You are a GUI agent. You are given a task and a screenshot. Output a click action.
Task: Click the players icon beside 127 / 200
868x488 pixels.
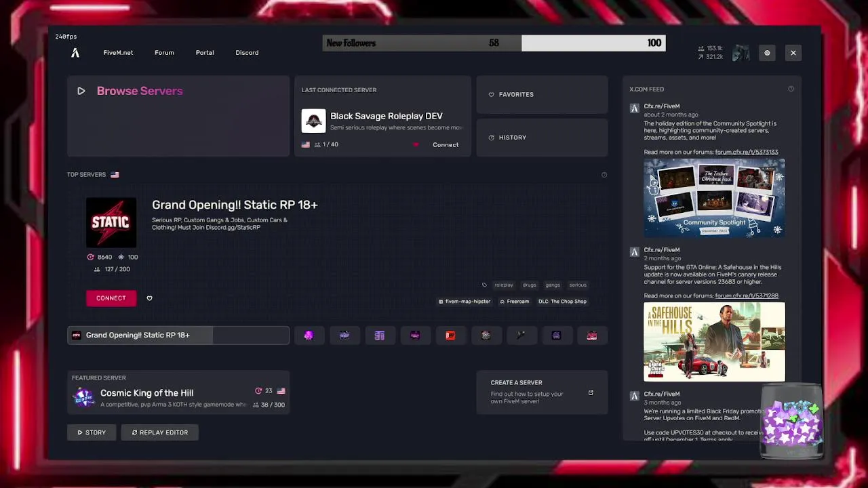(x=97, y=270)
